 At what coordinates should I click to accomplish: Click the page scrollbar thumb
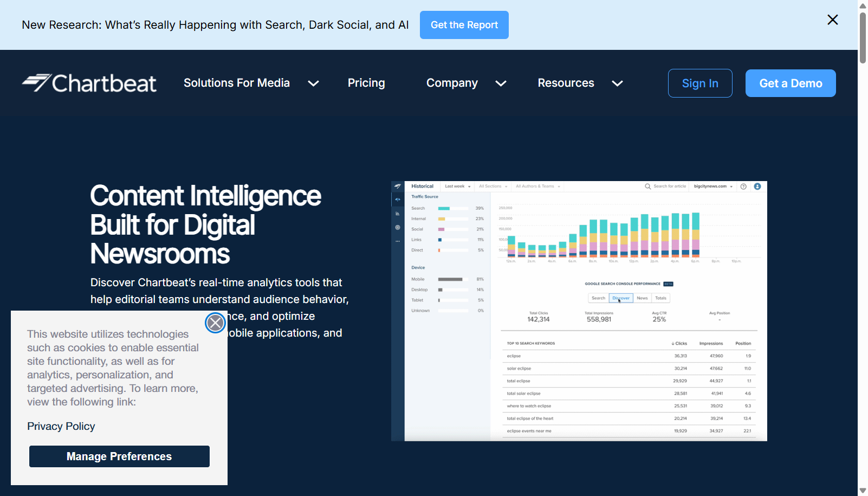(x=863, y=38)
